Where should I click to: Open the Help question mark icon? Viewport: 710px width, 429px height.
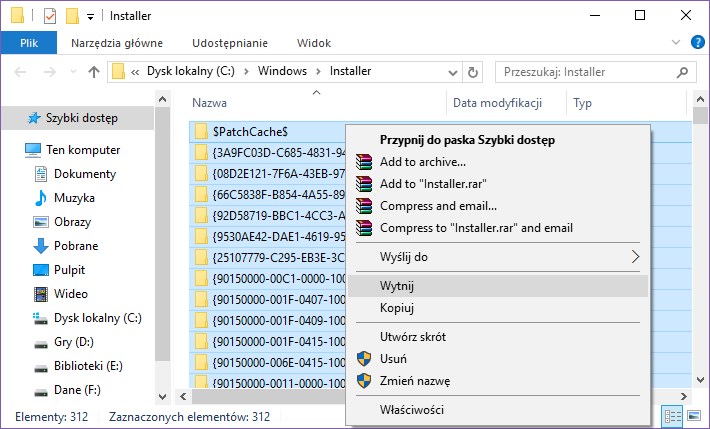click(x=697, y=42)
